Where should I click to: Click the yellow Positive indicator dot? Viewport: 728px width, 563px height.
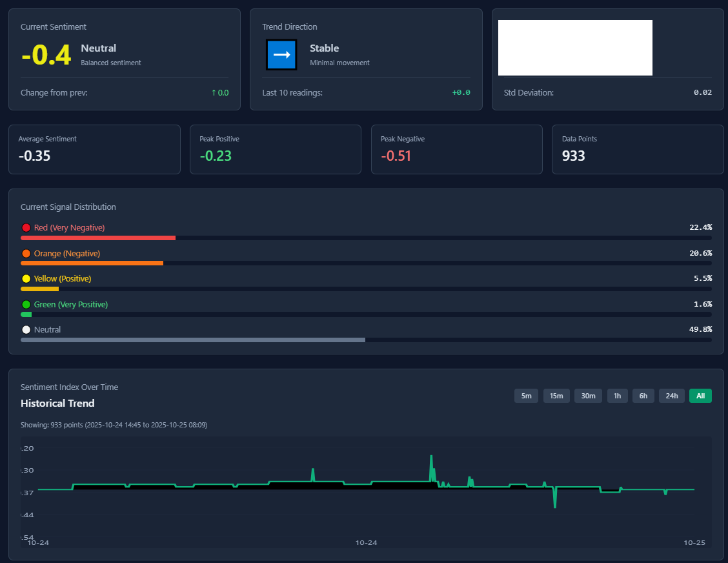[x=26, y=279]
